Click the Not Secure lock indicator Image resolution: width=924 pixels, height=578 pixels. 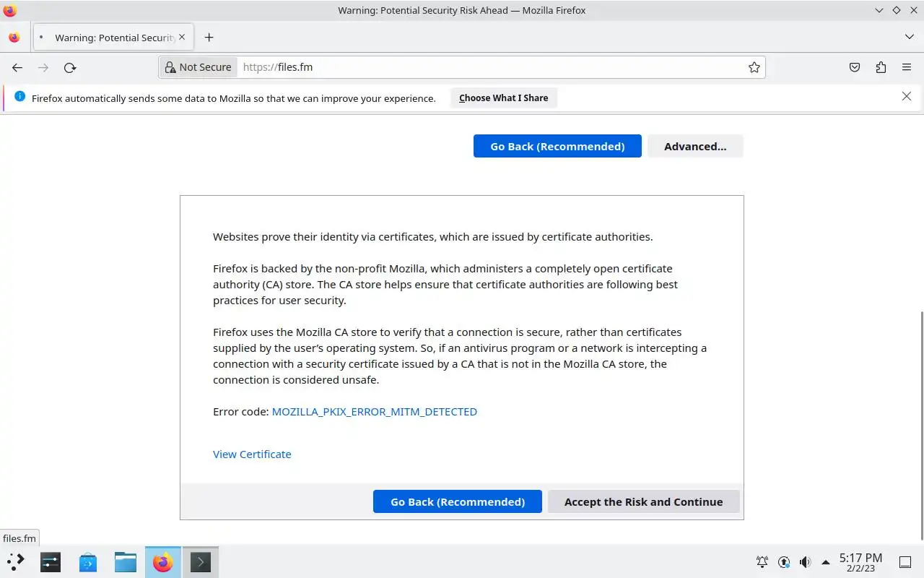[x=199, y=67]
